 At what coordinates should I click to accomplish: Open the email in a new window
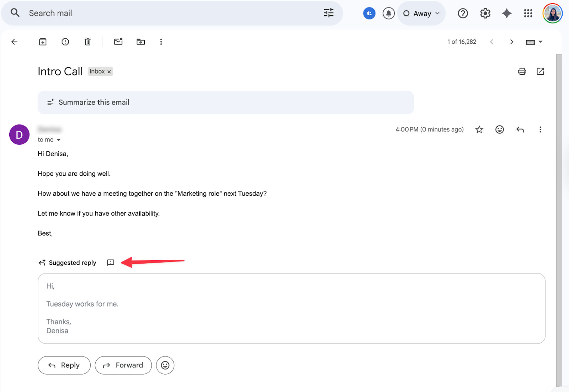click(x=540, y=71)
